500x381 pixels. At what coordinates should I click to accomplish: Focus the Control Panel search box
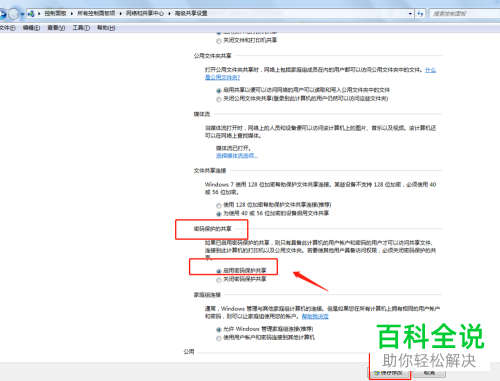pyautogui.click(x=465, y=14)
